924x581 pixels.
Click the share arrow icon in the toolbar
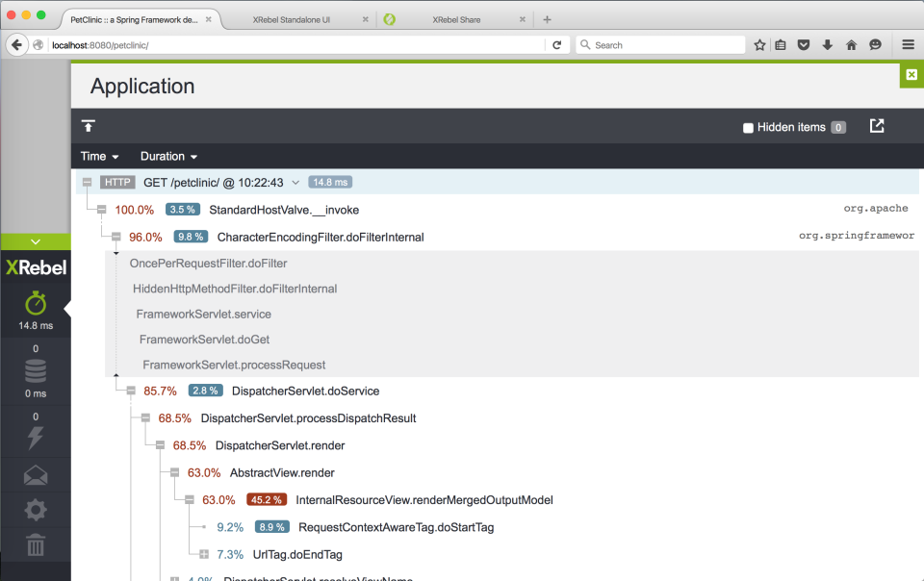pyautogui.click(x=875, y=125)
